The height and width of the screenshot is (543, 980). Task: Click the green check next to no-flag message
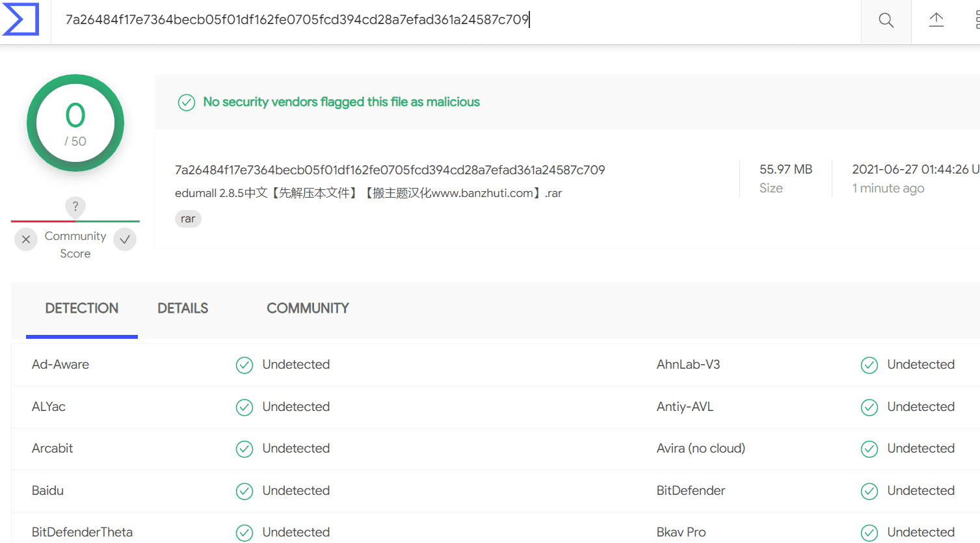pos(187,103)
